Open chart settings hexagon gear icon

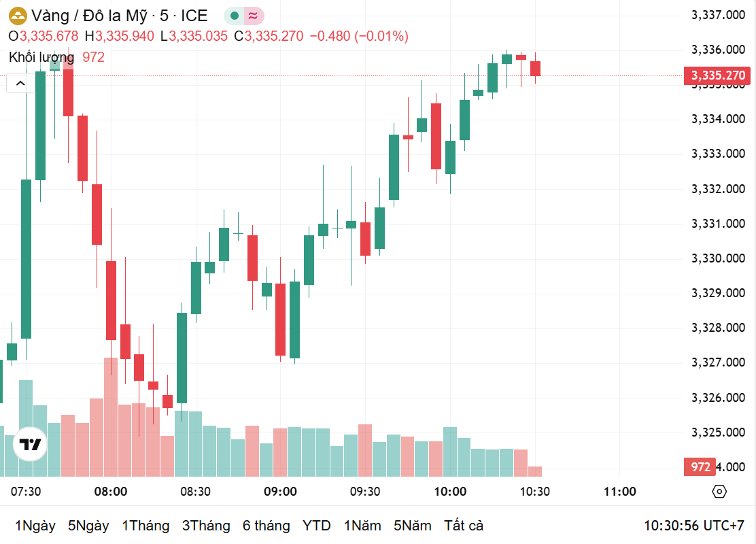(x=719, y=492)
